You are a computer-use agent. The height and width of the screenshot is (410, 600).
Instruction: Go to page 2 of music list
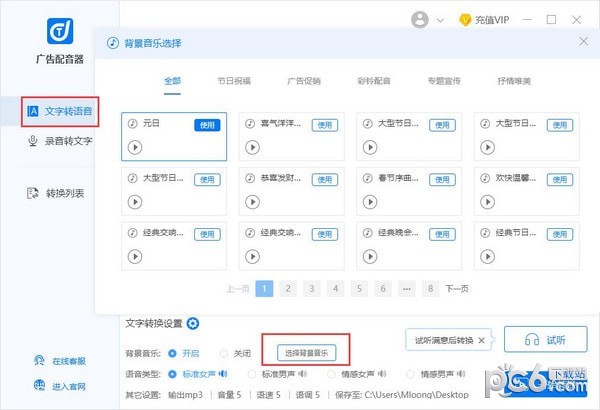point(288,289)
